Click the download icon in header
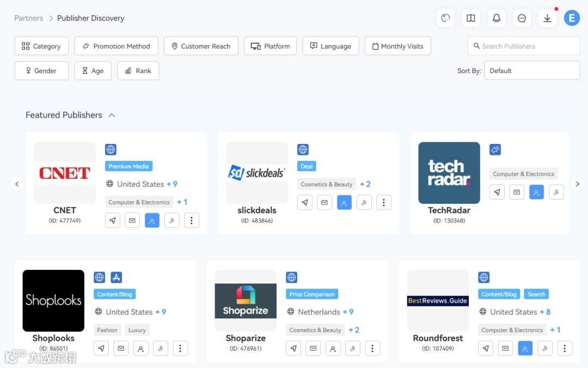The height and width of the screenshot is (368, 588). tap(547, 18)
